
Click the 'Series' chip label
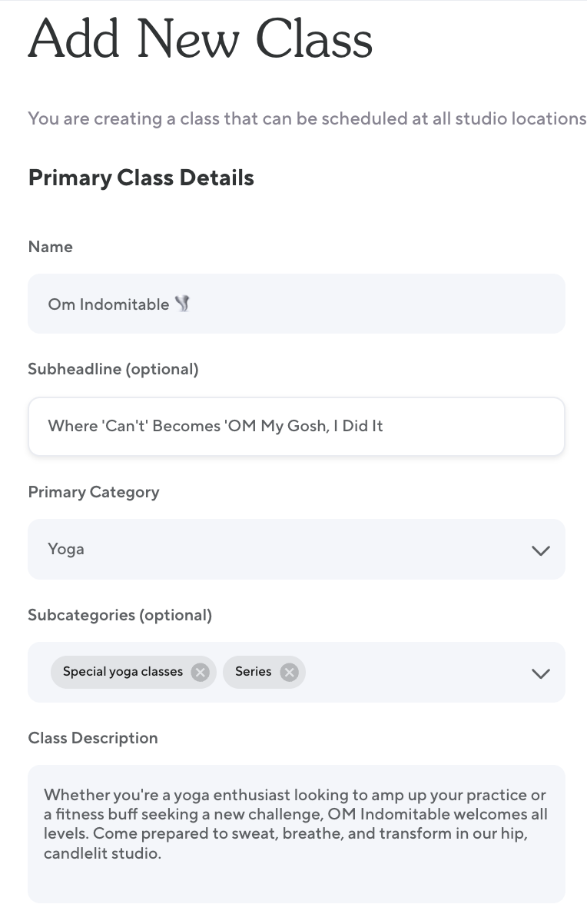tap(254, 672)
